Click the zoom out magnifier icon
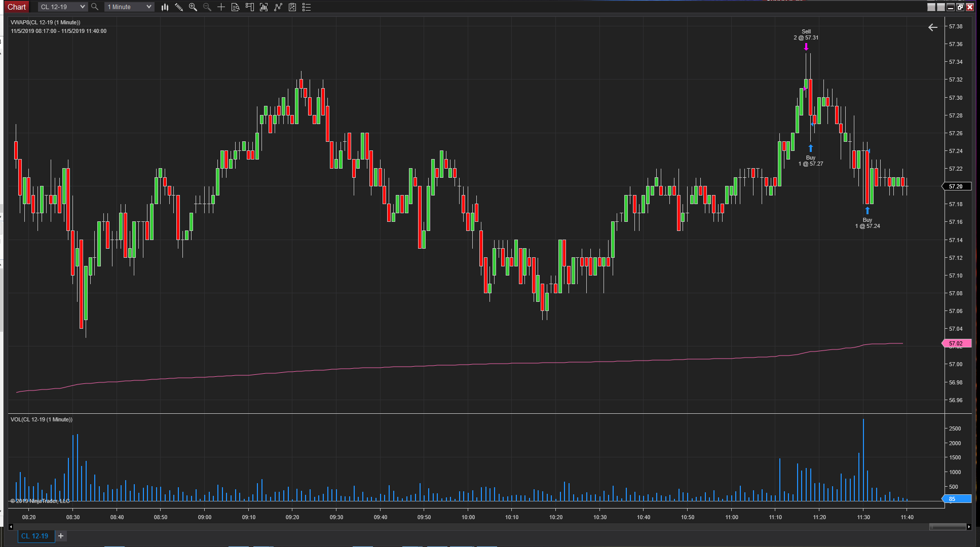Image resolution: width=980 pixels, height=547 pixels. tap(207, 7)
